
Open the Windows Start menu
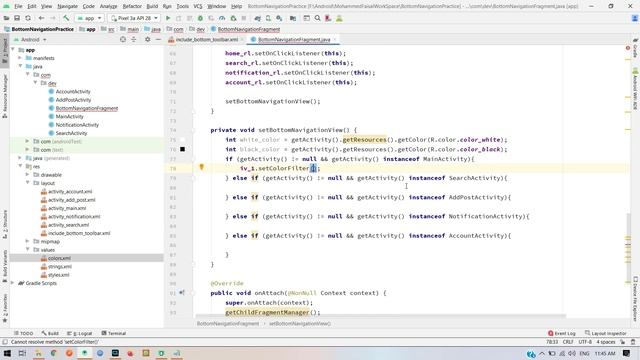(x=7, y=353)
